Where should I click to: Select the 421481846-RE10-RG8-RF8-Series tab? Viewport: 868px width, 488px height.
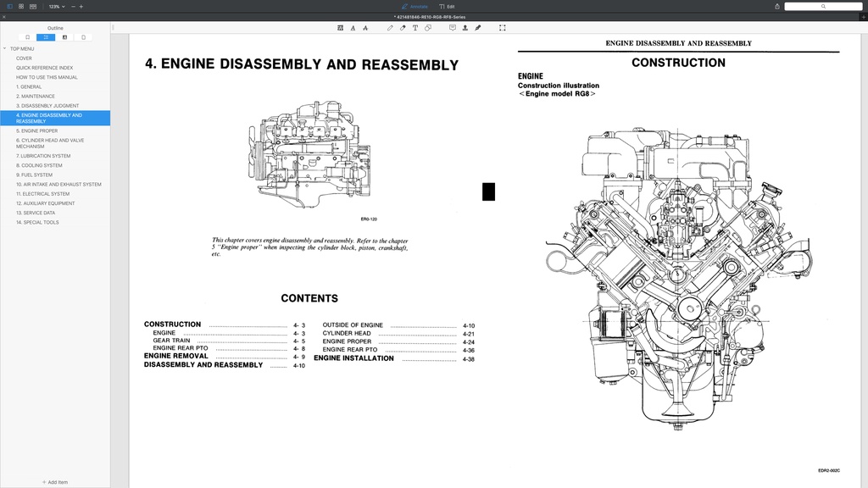[430, 17]
